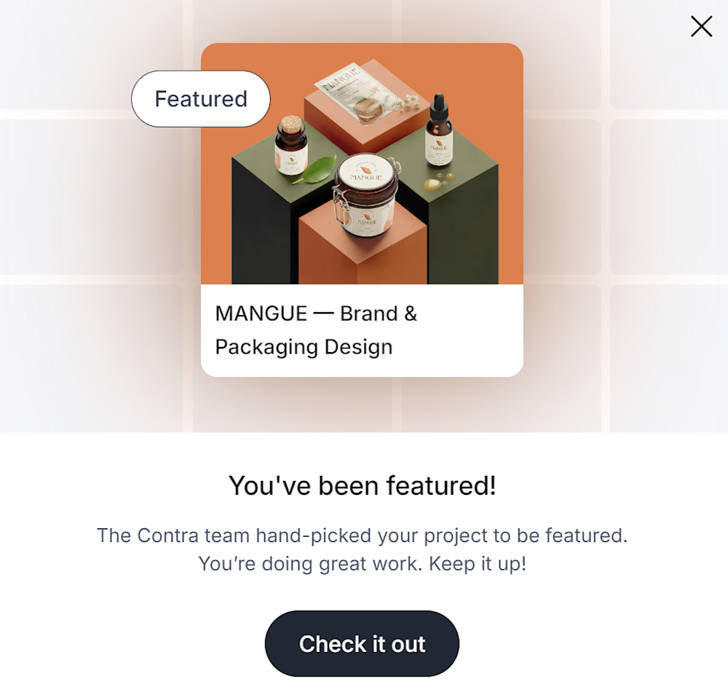Click the MANGUE — Brand & Packaging Design title

point(316,330)
